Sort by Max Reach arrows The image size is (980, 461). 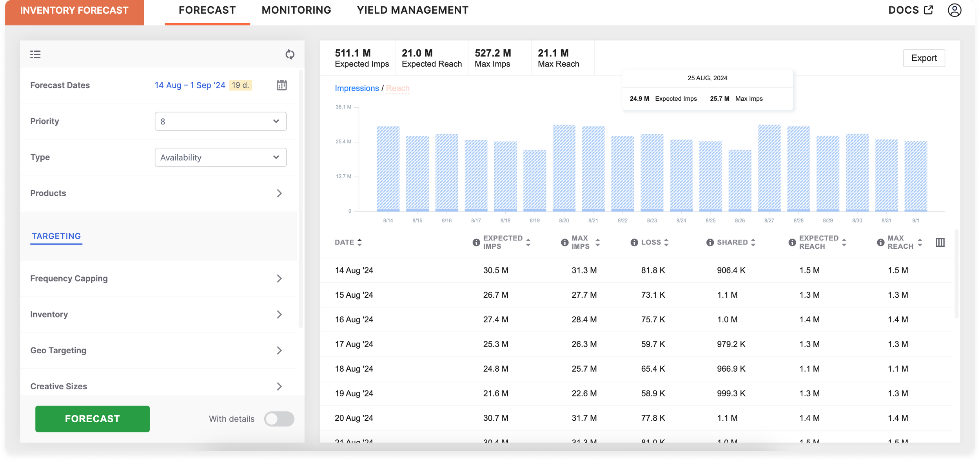tap(920, 242)
